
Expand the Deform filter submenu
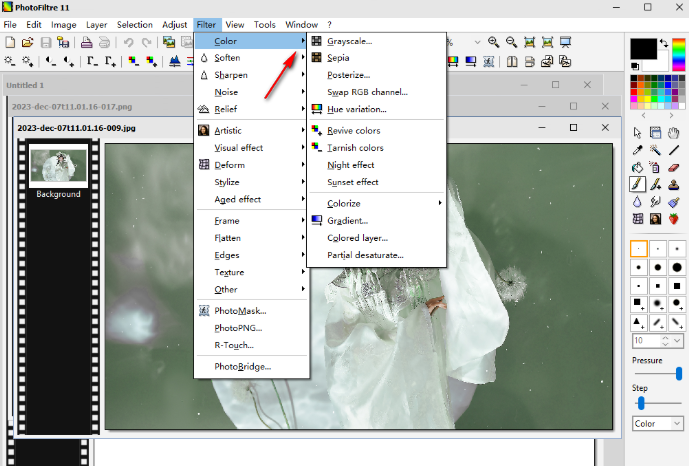point(251,165)
